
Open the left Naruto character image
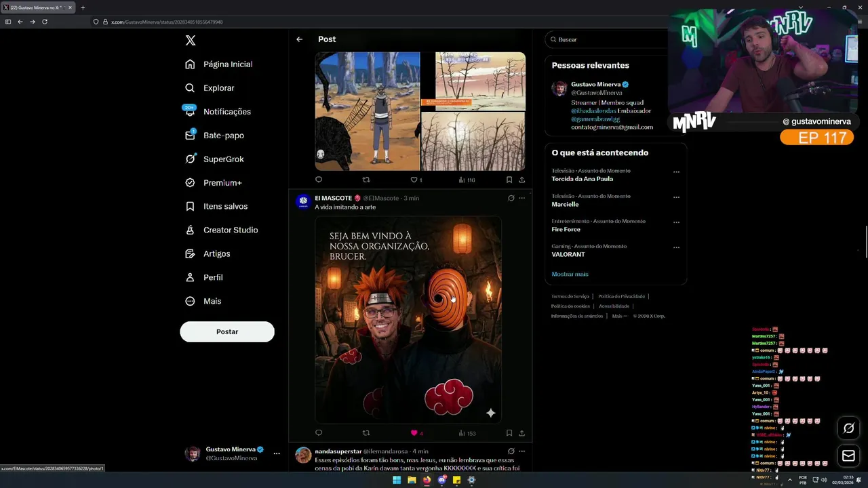click(x=368, y=111)
